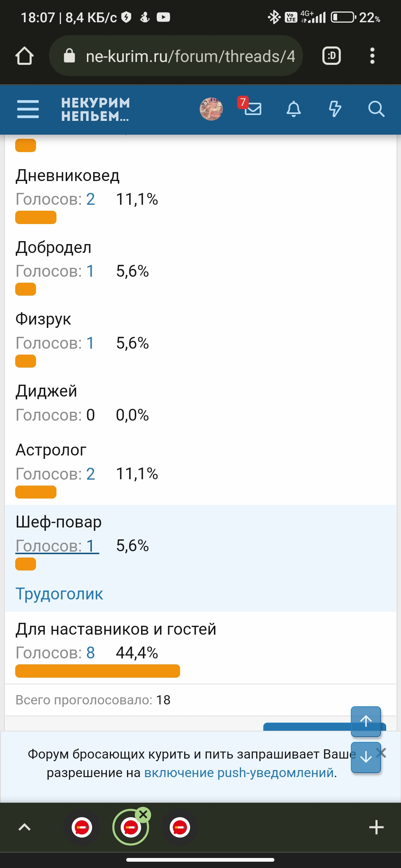Screen dimensions: 401x868
Task: Open the browser three-dot options menu
Action: 372,56
